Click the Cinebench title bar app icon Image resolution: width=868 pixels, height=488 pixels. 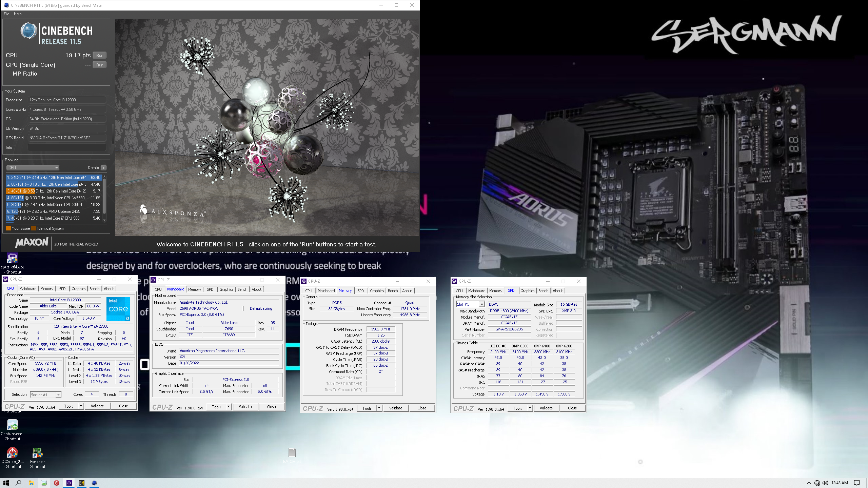(x=6, y=5)
